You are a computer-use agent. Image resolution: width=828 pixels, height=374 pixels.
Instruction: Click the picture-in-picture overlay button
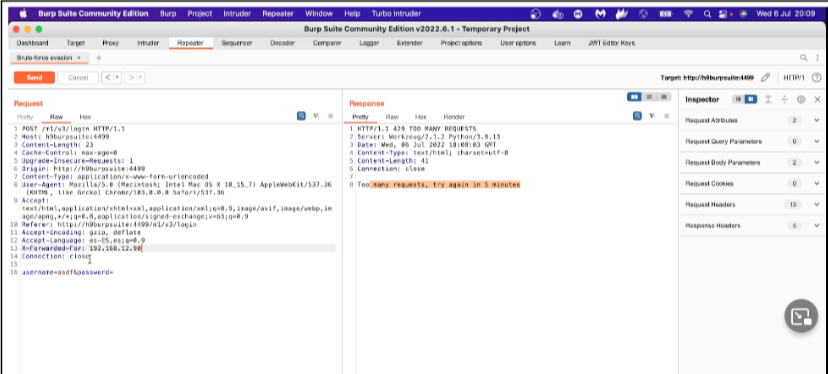[801, 316]
